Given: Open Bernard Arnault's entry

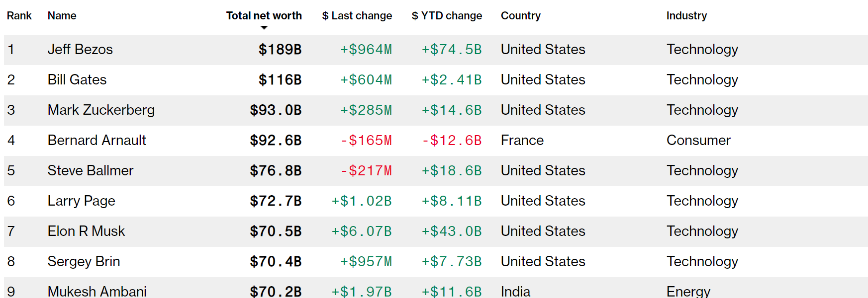Looking at the screenshot, I should point(97,141).
